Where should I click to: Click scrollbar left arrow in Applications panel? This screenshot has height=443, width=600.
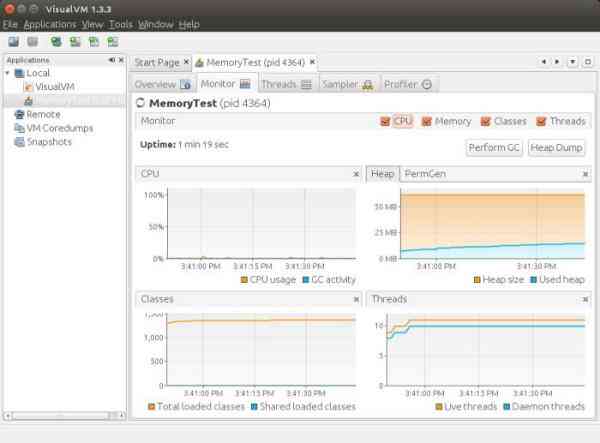(x=7, y=415)
